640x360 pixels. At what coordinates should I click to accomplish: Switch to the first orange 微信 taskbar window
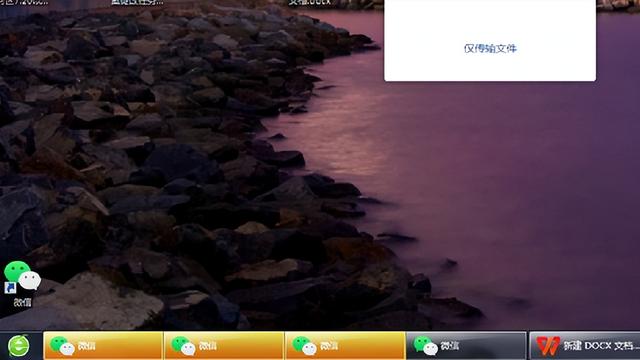(x=103, y=346)
